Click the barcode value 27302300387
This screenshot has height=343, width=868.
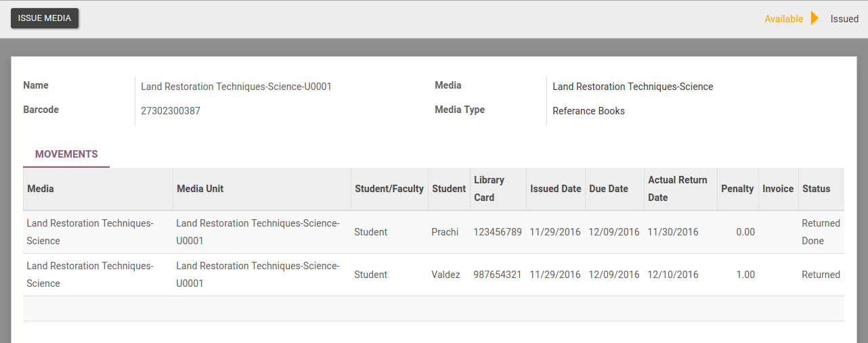click(x=170, y=111)
